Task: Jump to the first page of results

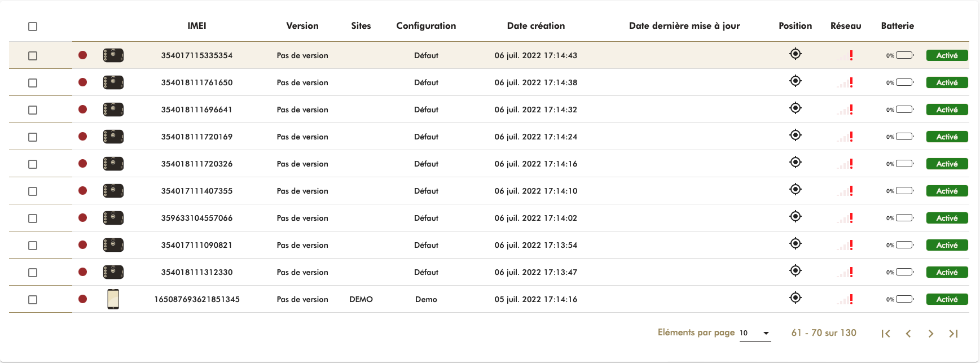Action: [x=885, y=334]
